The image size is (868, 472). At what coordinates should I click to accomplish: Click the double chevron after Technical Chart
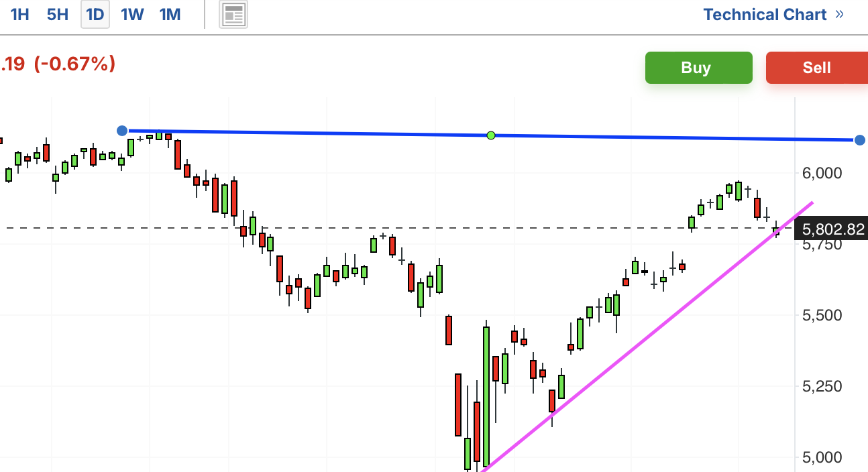point(839,14)
